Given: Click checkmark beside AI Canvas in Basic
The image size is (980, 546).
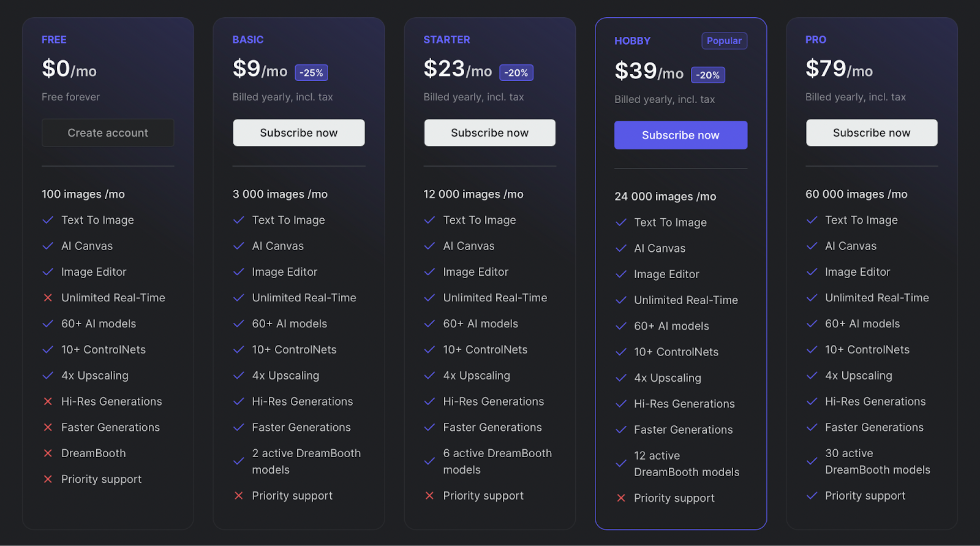Looking at the screenshot, I should click(x=239, y=246).
